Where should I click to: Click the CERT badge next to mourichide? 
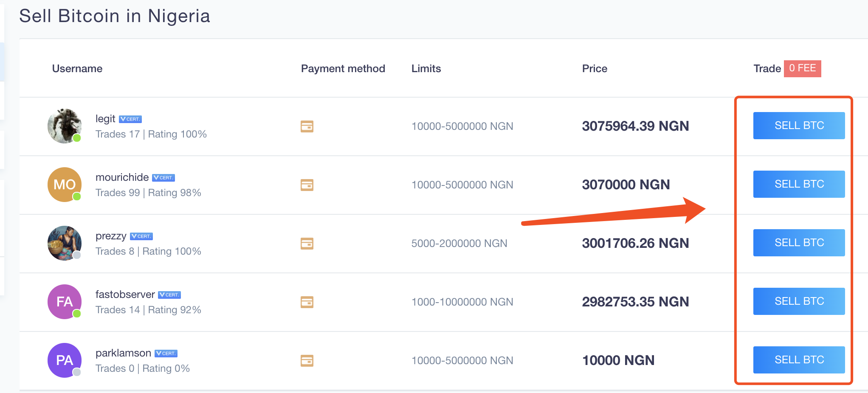(x=163, y=178)
